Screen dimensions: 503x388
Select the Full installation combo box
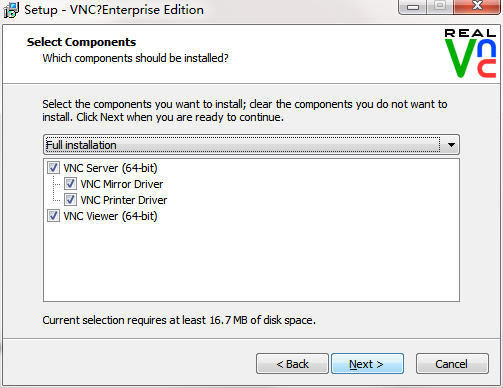[251, 145]
